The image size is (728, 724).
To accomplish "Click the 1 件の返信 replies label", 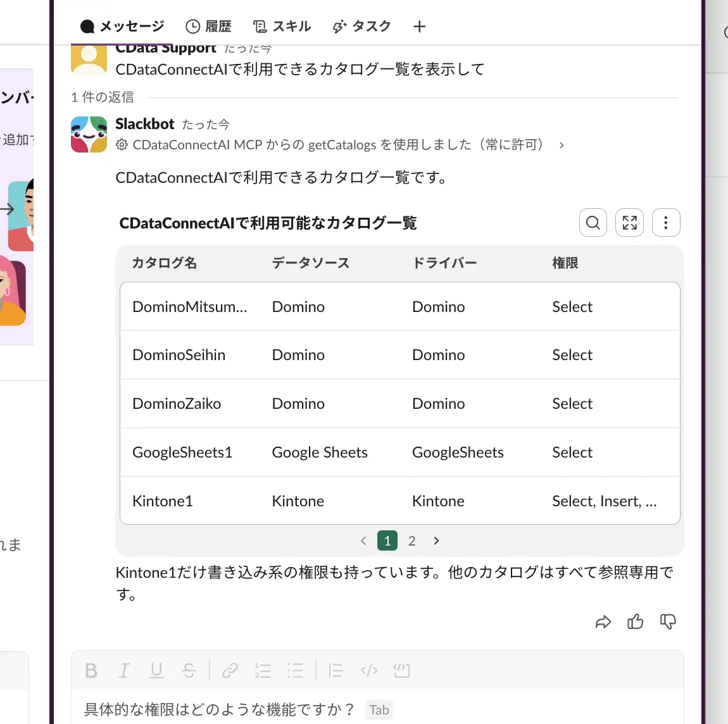I will (x=102, y=97).
